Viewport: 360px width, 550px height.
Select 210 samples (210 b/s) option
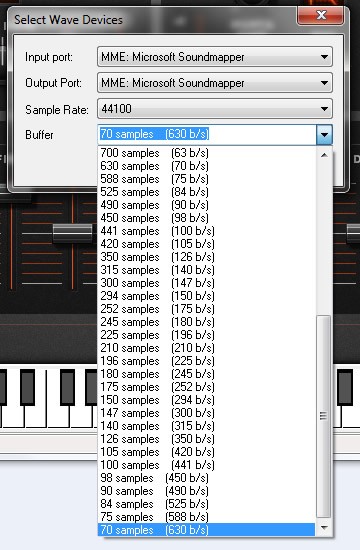[x=206, y=348]
